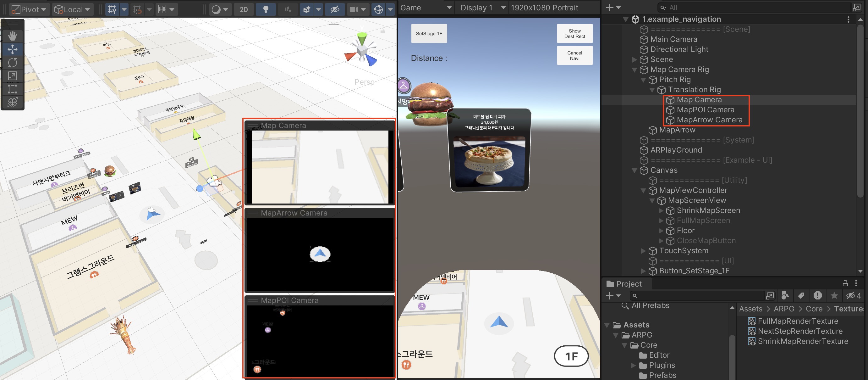This screenshot has width=868, height=380.
Task: Collapse the Map Camera Rig node
Action: (x=635, y=70)
